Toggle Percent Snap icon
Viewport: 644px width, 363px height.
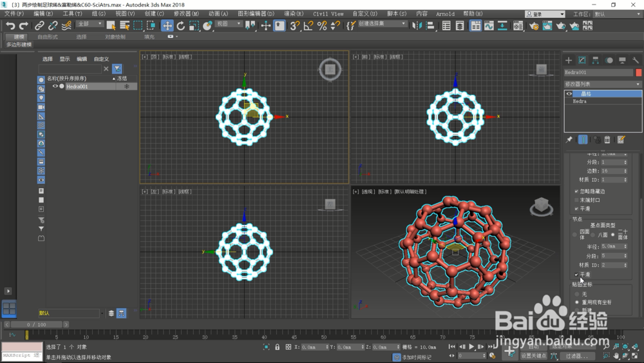coord(322,26)
